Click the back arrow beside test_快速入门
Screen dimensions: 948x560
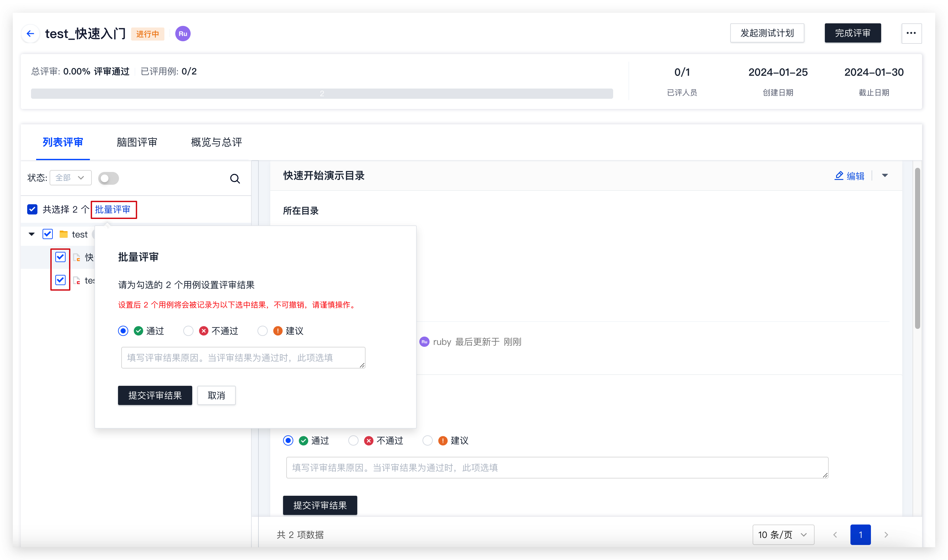(31, 34)
